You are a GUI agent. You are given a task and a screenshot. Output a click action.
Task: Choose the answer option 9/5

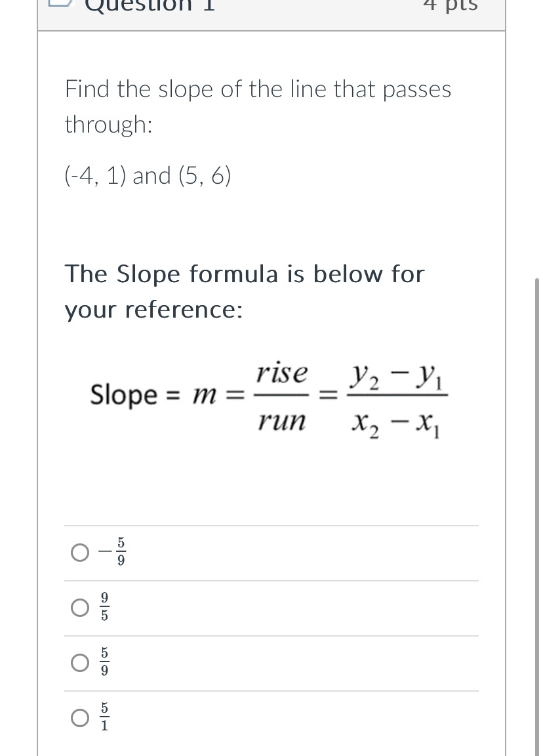pyautogui.click(x=79, y=607)
